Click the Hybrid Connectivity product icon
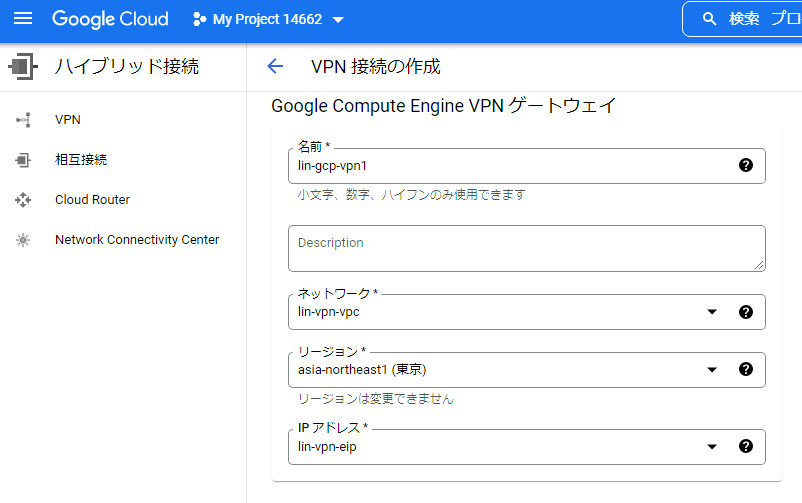Image resolution: width=802 pixels, height=503 pixels. click(x=22, y=67)
